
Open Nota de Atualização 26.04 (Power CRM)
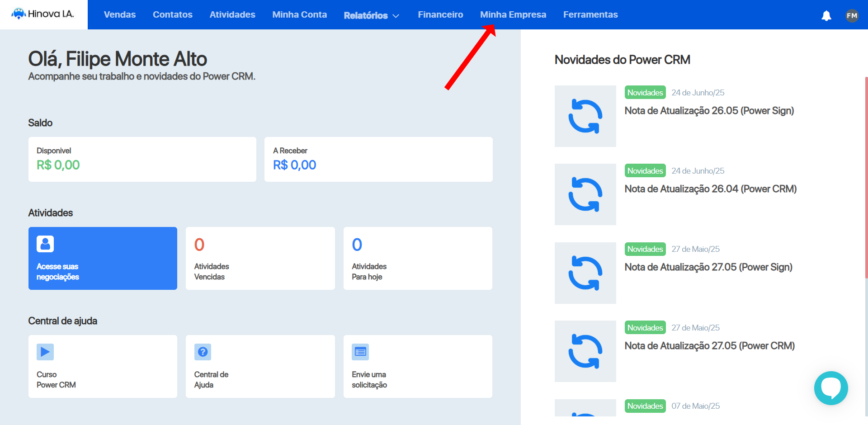pyautogui.click(x=710, y=189)
